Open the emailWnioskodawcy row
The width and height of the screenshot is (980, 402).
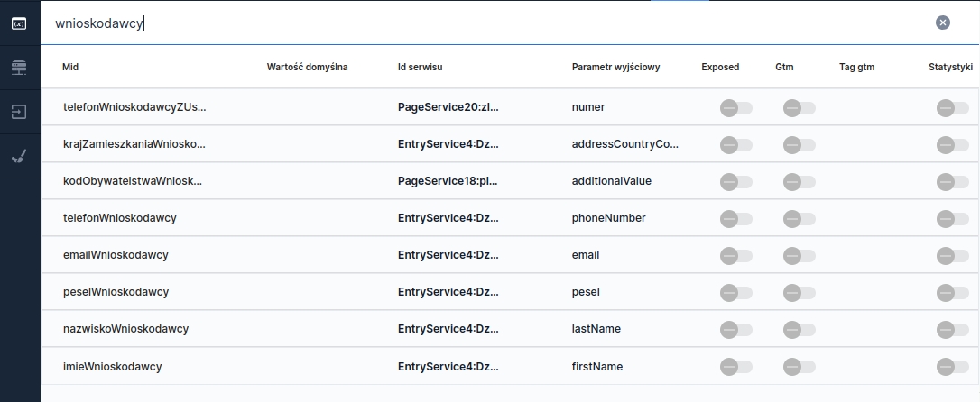pos(116,255)
